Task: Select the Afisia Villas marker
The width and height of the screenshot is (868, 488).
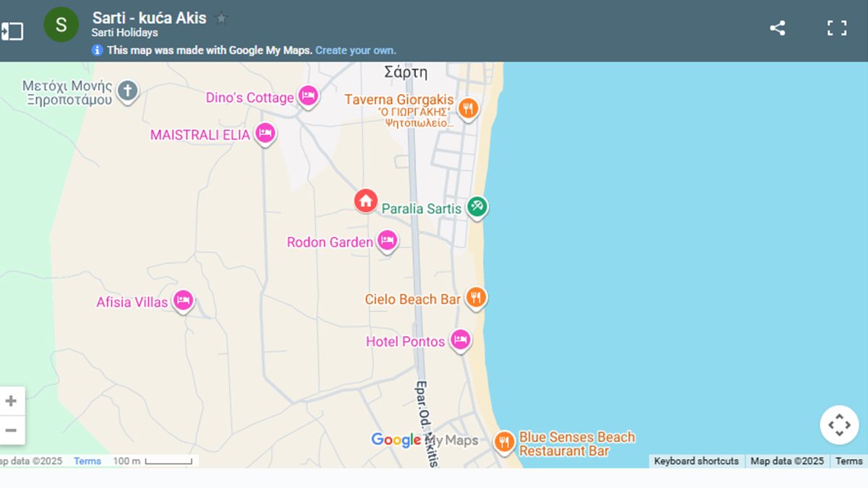Action: (x=183, y=299)
